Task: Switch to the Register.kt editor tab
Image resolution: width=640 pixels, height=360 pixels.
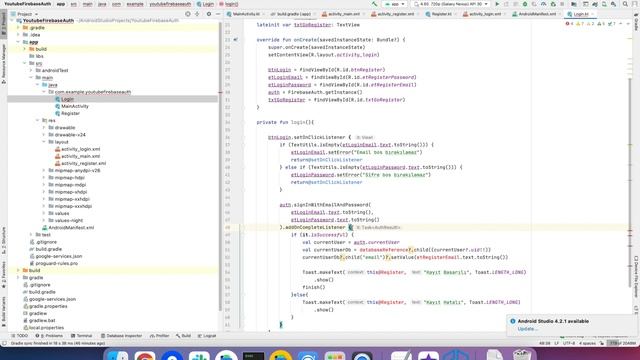Action: tap(440, 14)
